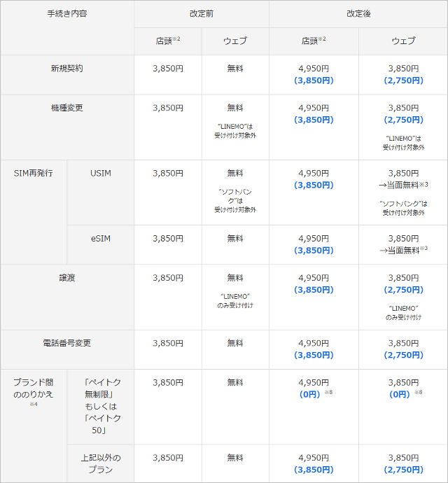Select the 改定後 header cell

coord(358,14)
